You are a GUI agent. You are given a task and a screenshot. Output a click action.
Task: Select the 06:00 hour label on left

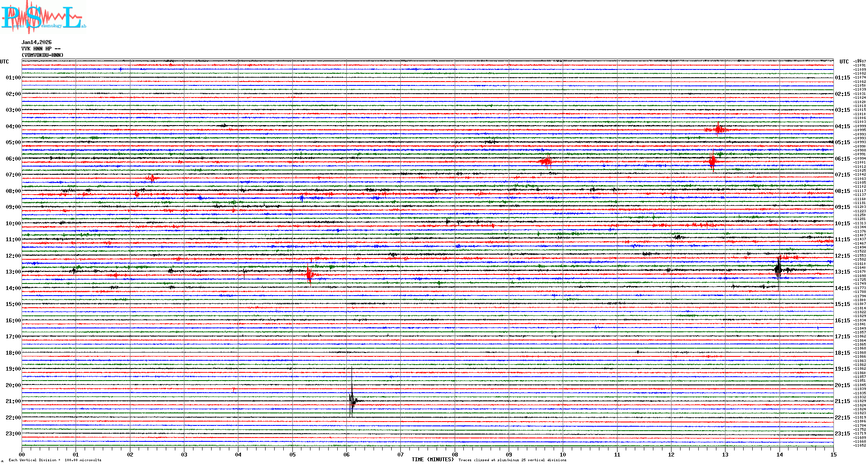[13, 159]
